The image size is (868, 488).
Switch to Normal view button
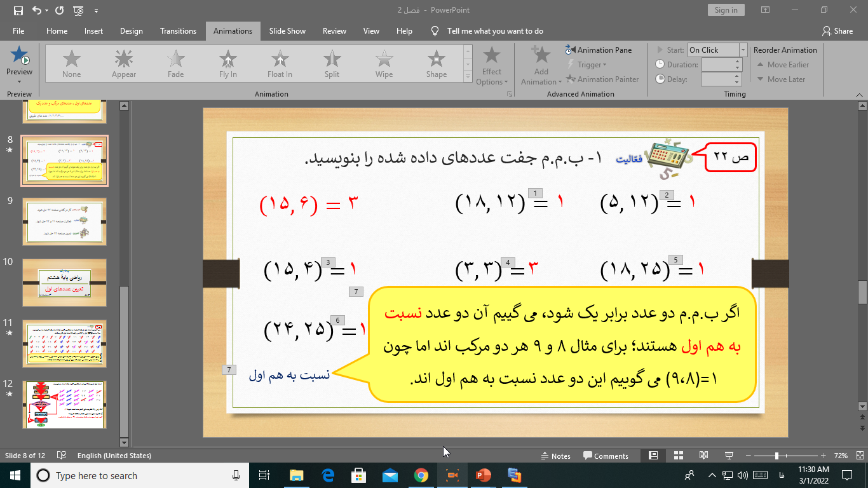tap(653, 456)
